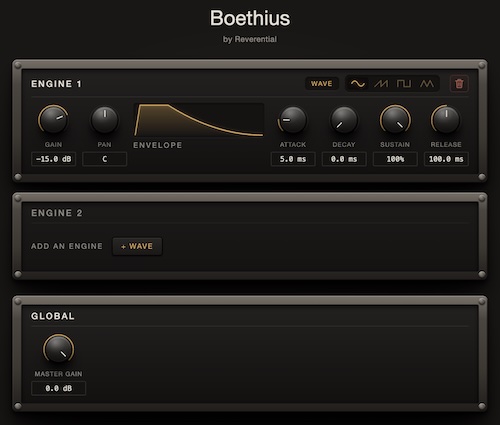Click the ATTACK label
The image size is (500, 425).
pos(293,145)
